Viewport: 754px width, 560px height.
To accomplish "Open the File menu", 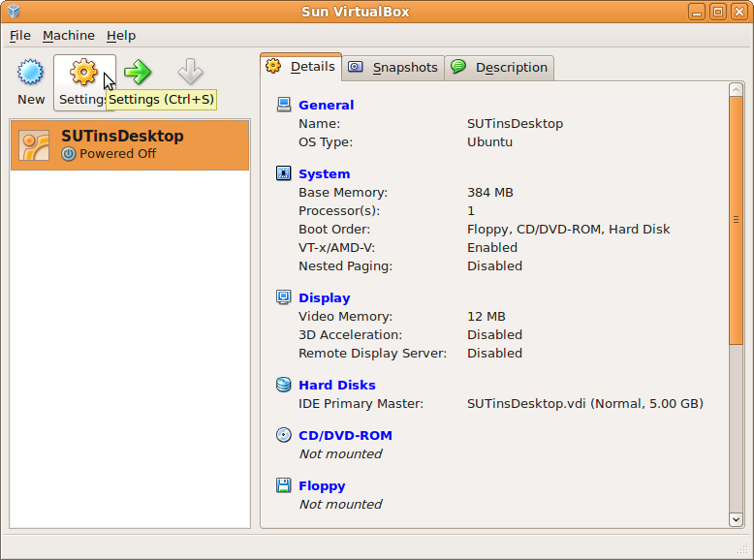I will (20, 36).
